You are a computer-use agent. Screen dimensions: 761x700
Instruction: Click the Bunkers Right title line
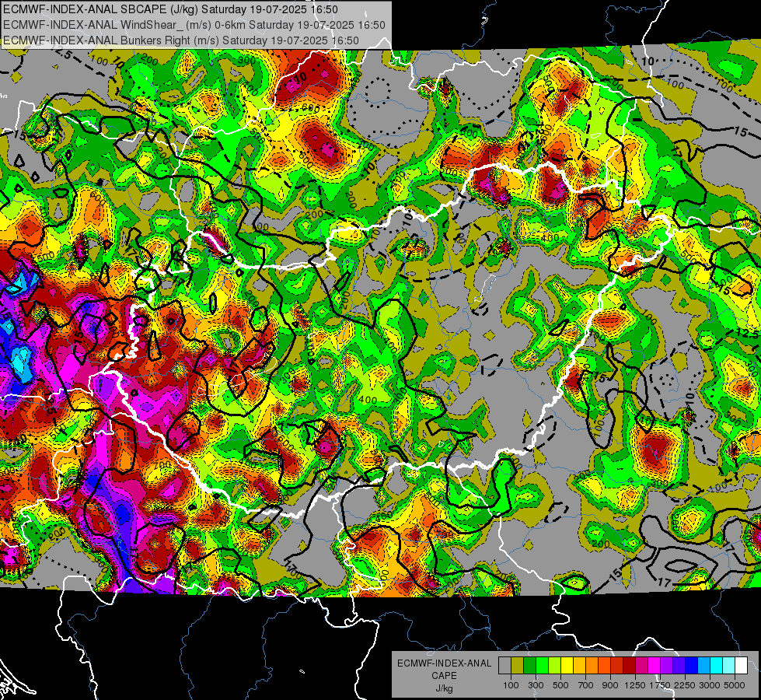[x=181, y=40]
